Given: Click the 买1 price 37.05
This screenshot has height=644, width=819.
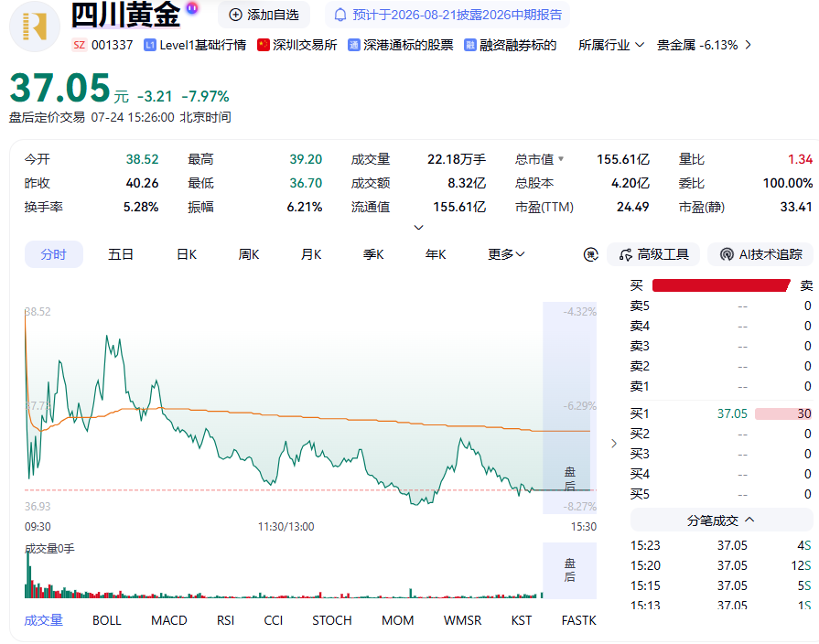Looking at the screenshot, I should pyautogui.click(x=732, y=413).
